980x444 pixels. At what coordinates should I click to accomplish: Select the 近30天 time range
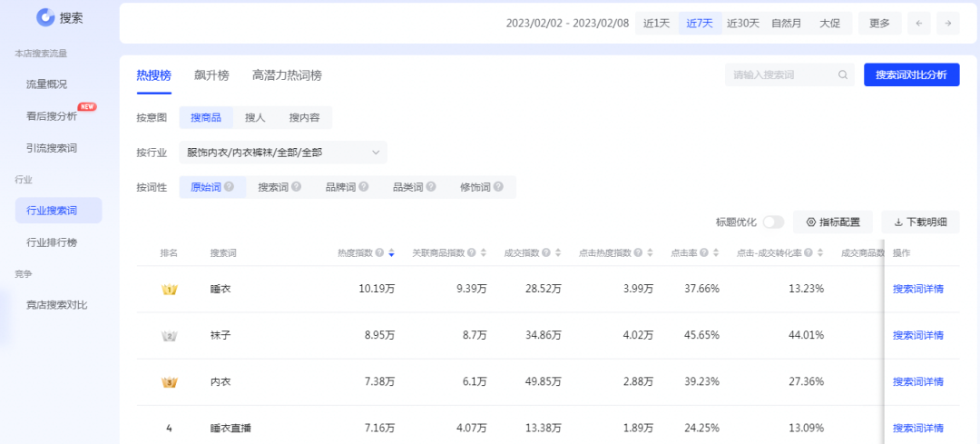click(742, 24)
